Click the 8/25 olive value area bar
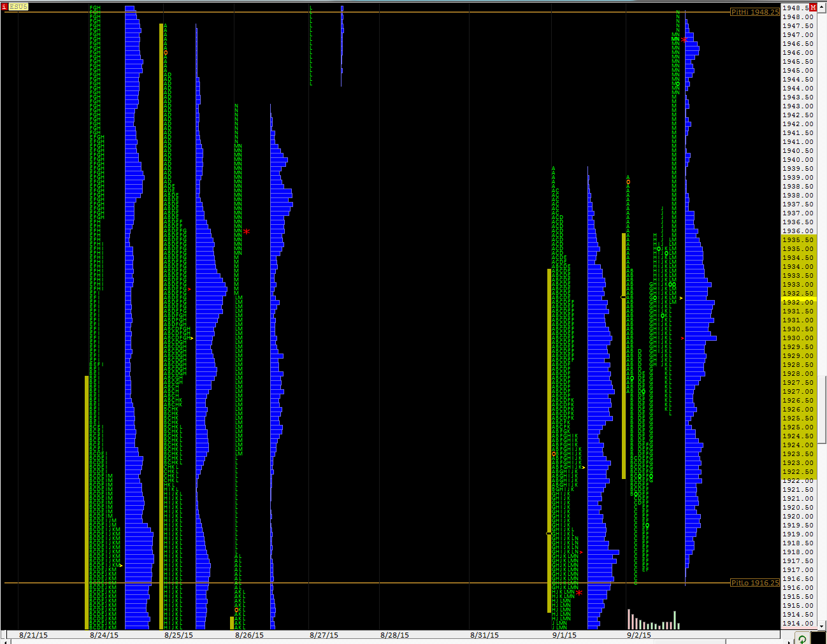Viewport: 827px width, 644px height. tap(161, 326)
